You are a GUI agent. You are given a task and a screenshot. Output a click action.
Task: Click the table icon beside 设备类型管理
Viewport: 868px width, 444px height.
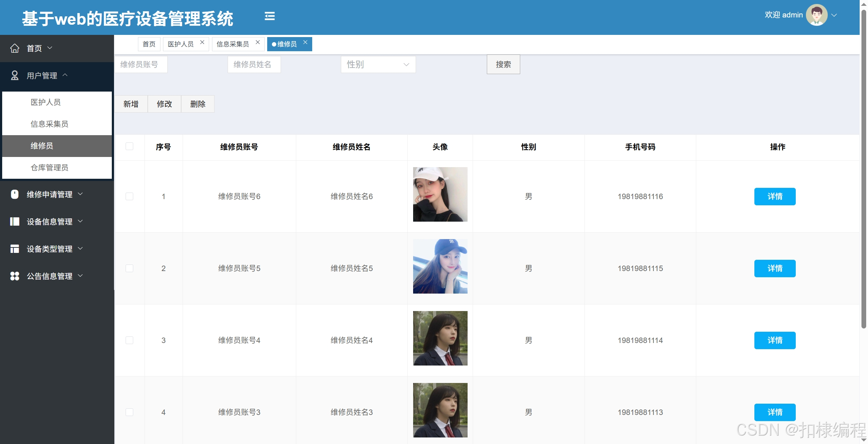(x=15, y=249)
